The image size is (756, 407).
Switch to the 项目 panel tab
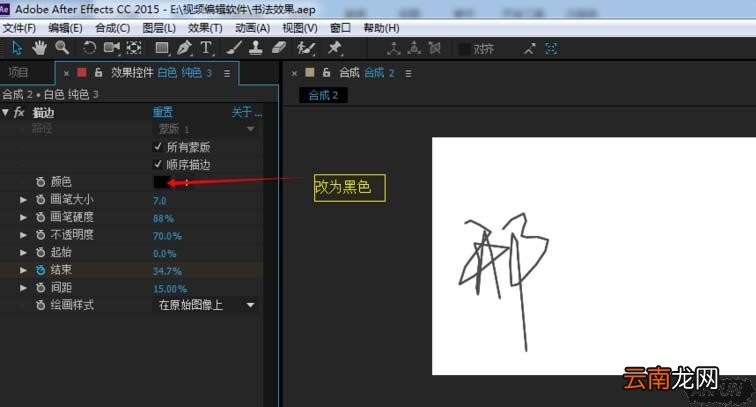coord(18,72)
